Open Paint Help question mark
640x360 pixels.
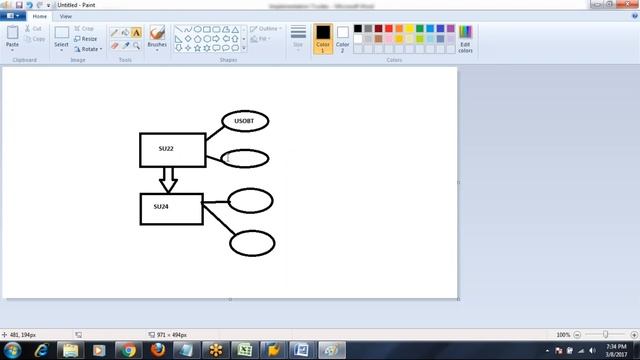tap(635, 16)
